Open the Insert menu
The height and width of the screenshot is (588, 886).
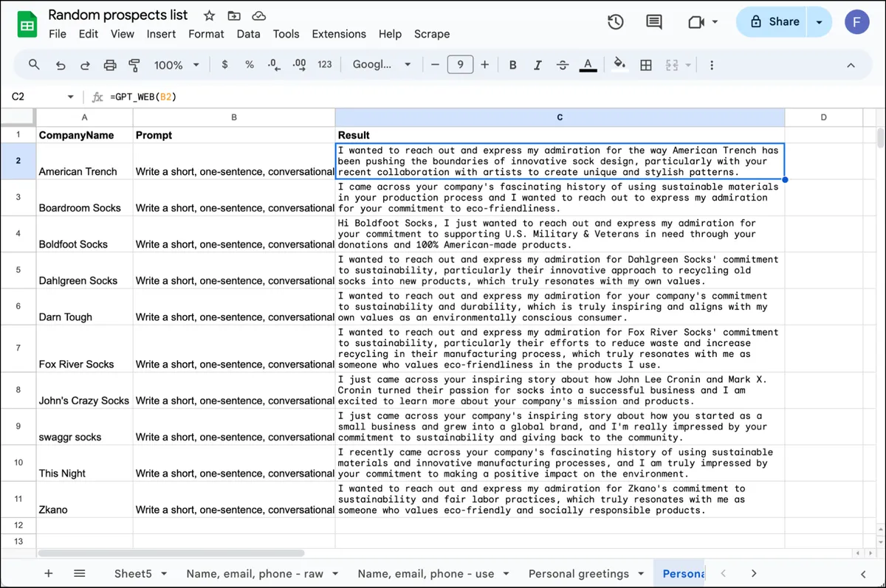coord(161,34)
